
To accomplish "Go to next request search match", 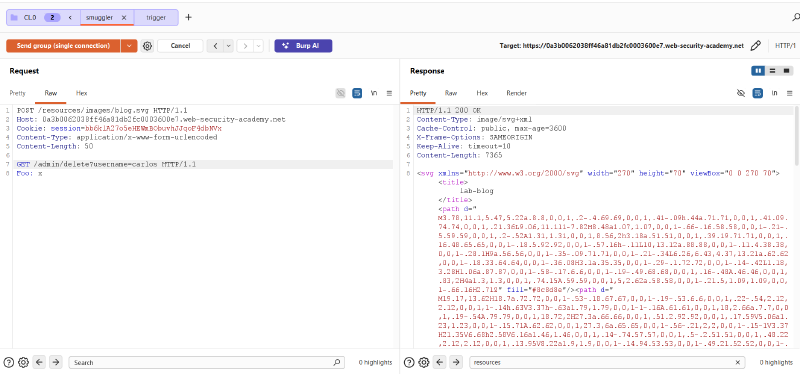I will pyautogui.click(x=56, y=362).
